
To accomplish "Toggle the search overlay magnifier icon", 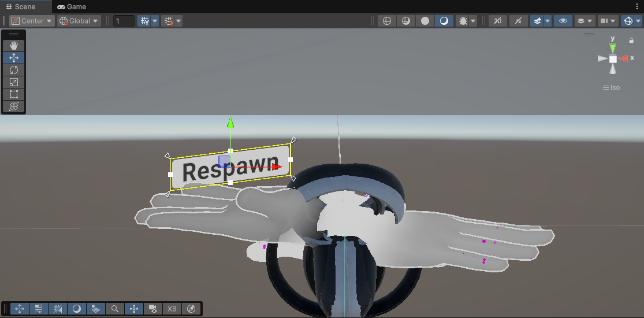I will [115, 309].
